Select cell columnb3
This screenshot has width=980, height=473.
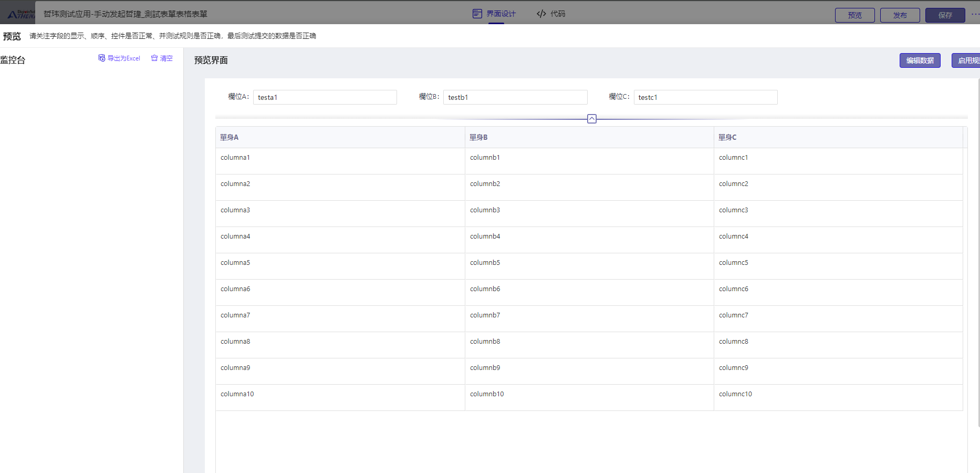[x=589, y=213]
